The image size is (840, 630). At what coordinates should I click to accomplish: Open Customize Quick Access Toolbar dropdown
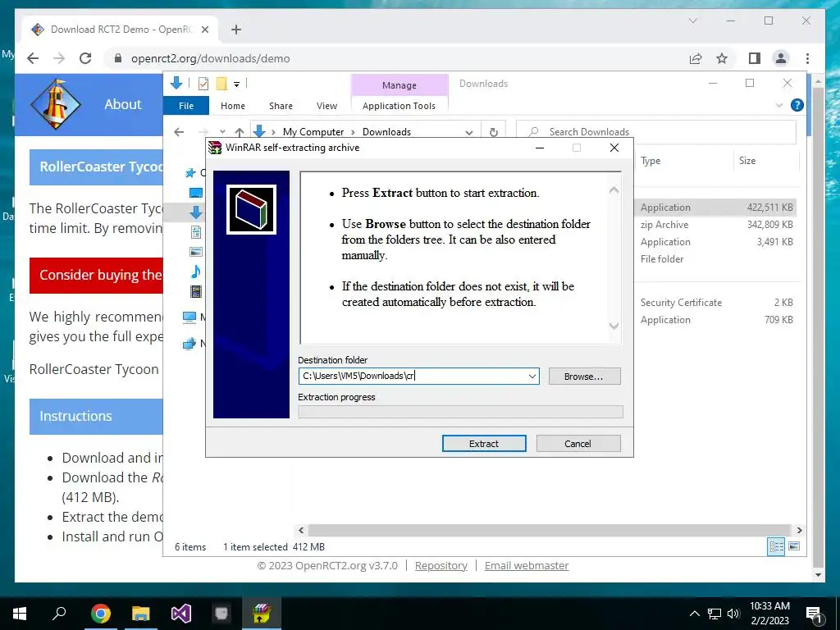click(x=236, y=84)
